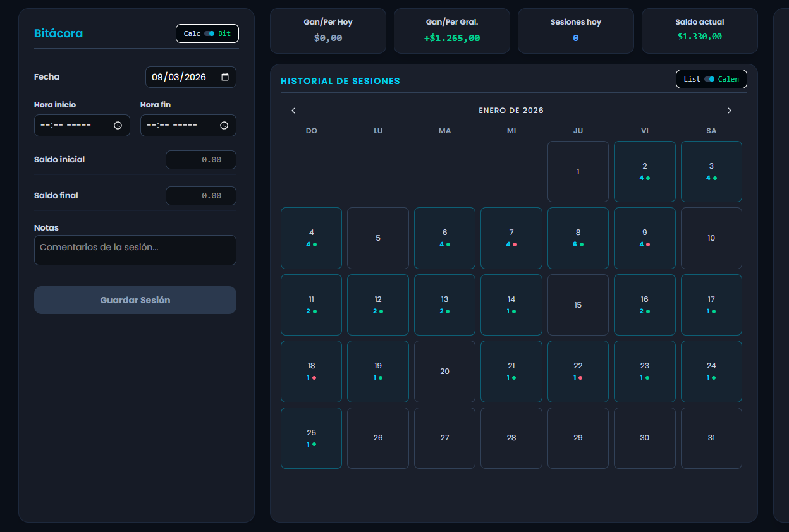Click the Saldo inicial input field
The width and height of the screenshot is (789, 532).
[201, 160]
